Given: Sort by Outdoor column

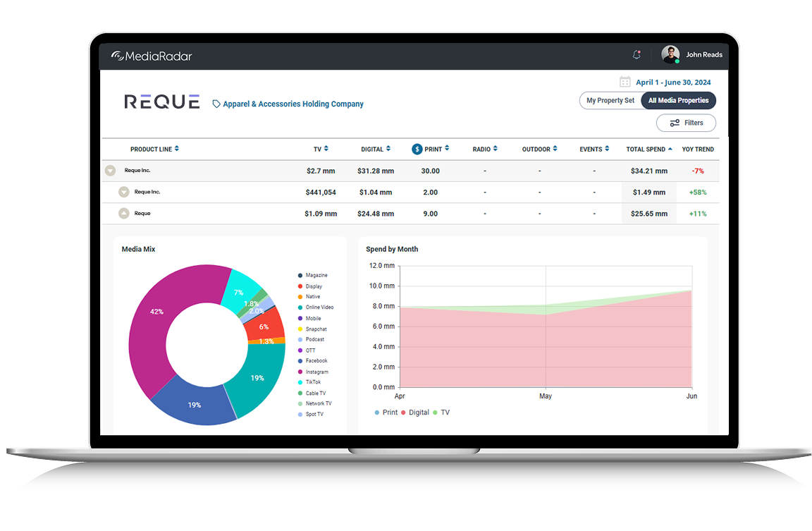Looking at the screenshot, I should click(540, 149).
